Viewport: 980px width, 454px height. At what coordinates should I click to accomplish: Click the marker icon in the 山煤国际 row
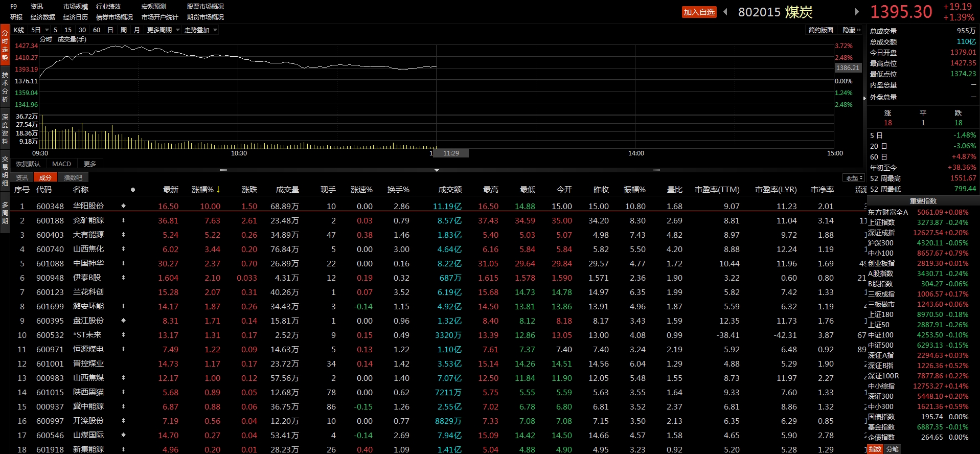click(x=123, y=435)
